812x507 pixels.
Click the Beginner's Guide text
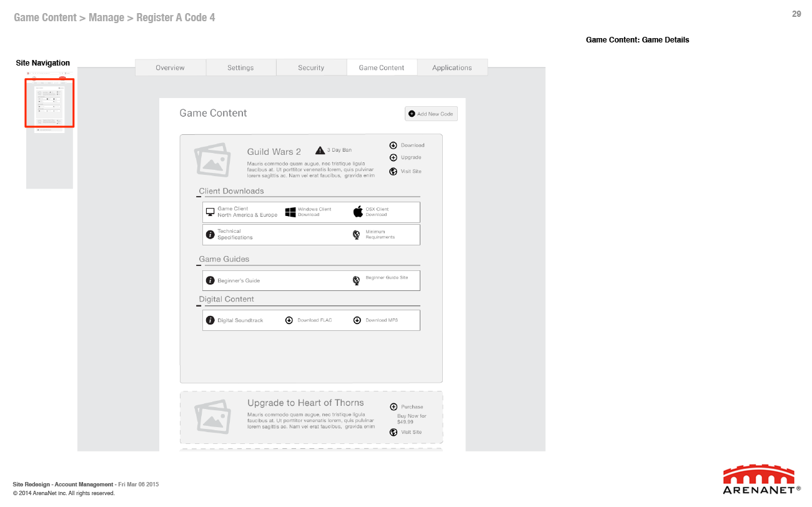pyautogui.click(x=239, y=280)
